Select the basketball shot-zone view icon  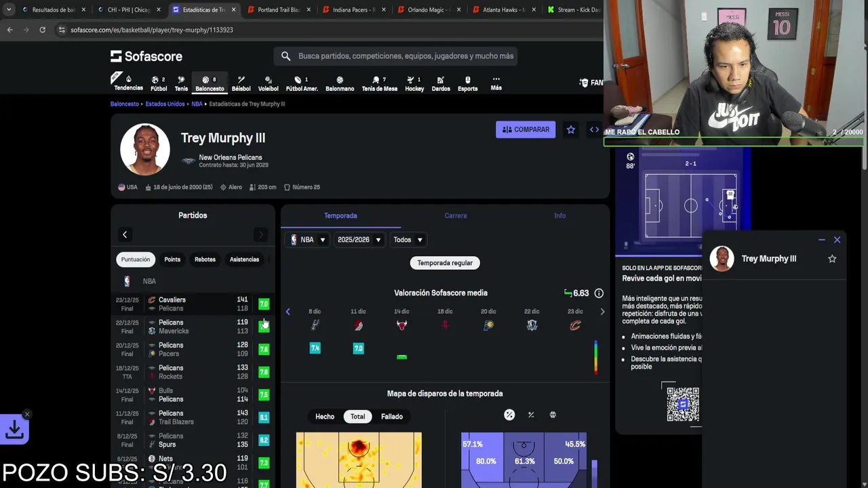click(x=553, y=415)
